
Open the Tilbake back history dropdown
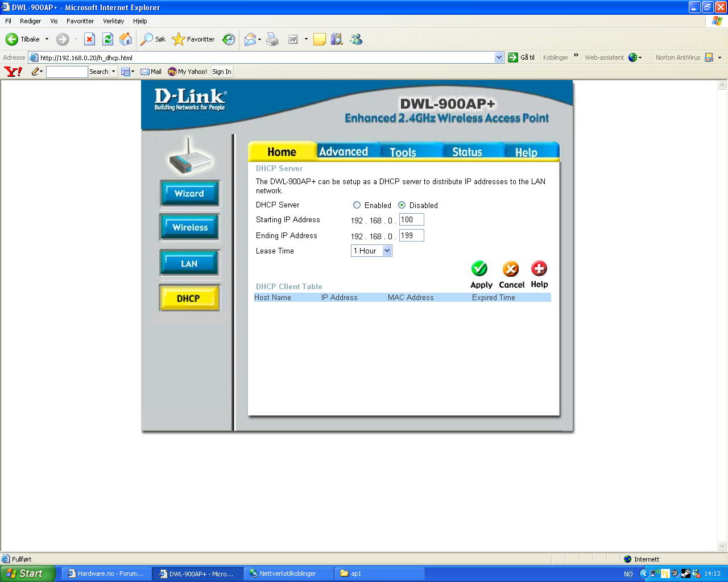click(x=47, y=39)
